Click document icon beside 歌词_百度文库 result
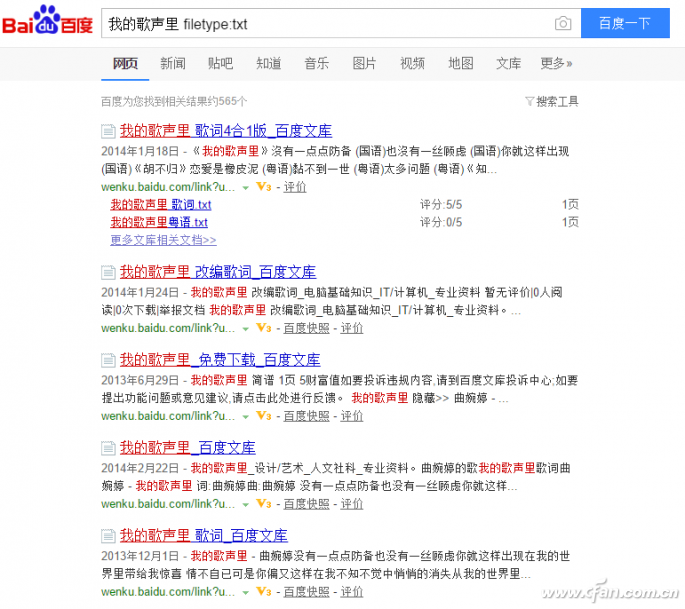 (108, 536)
